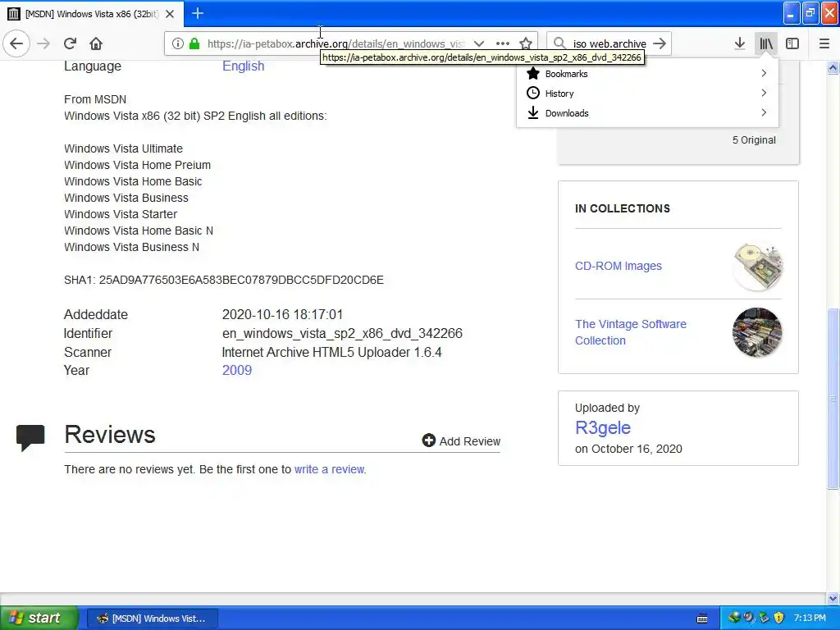Open the CD-ROM Images collection link
The image size is (840, 630).
click(x=619, y=266)
